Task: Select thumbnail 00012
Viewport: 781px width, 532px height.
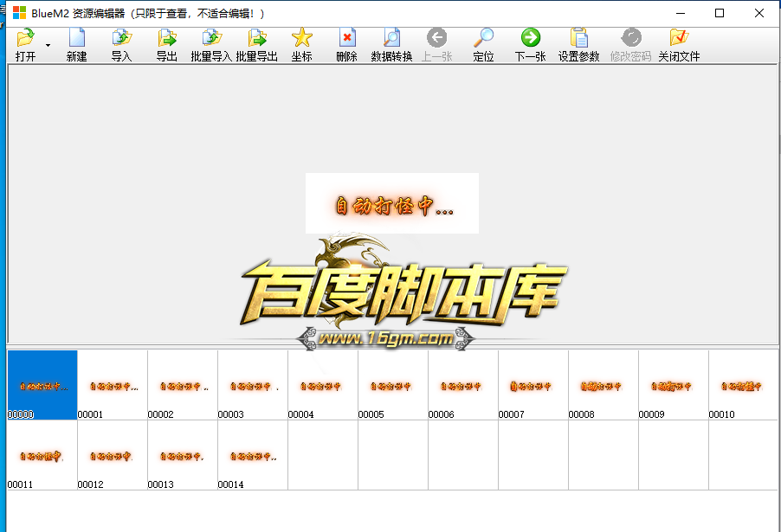Action: pyautogui.click(x=113, y=455)
